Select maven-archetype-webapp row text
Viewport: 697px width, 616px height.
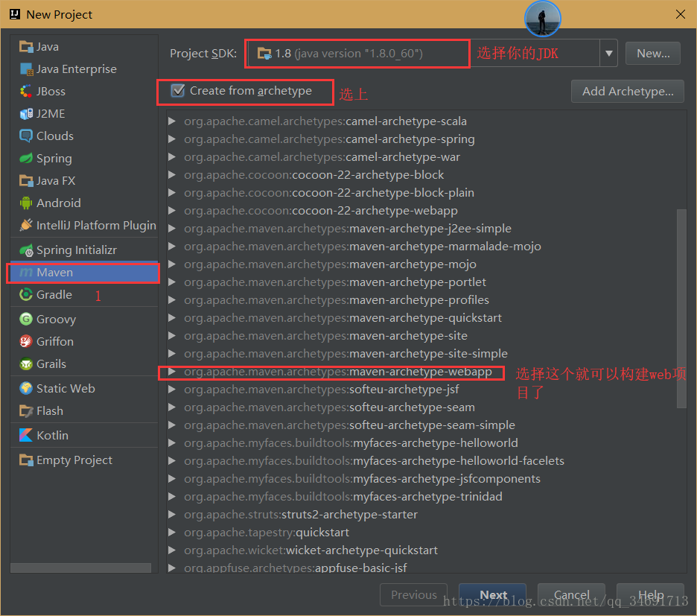338,372
